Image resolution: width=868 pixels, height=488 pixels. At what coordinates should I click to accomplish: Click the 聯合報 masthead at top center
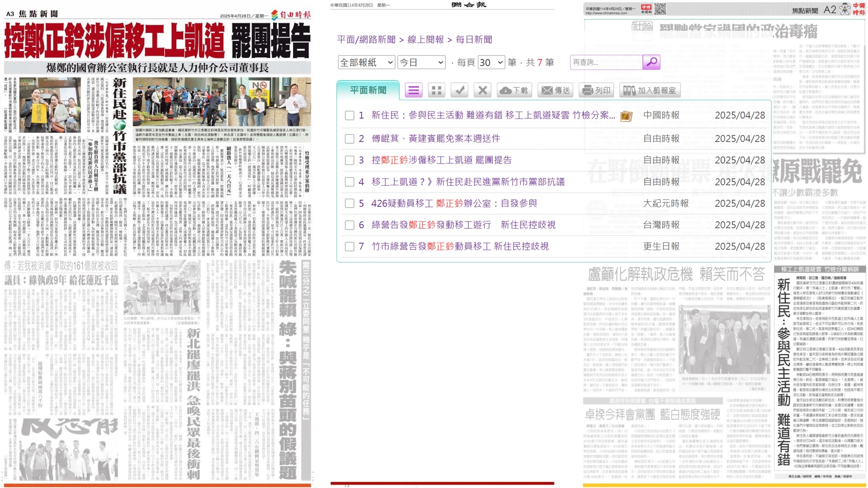pos(469,5)
